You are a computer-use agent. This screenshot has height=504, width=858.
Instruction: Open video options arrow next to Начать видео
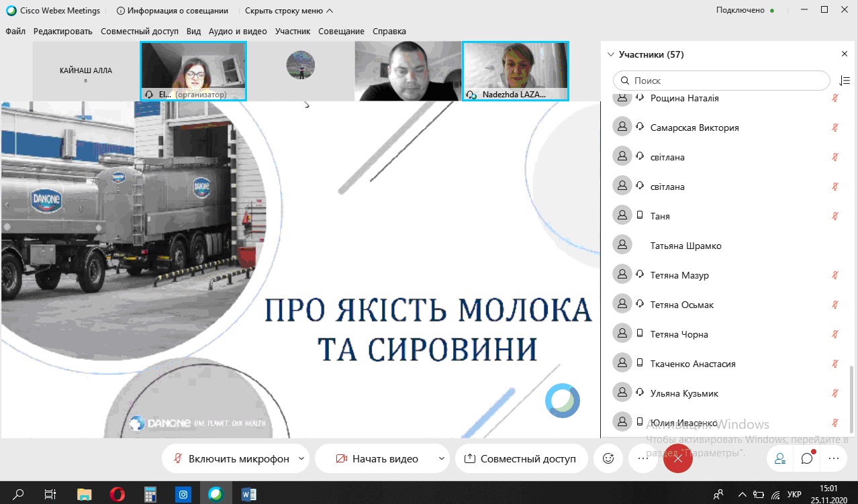tap(441, 459)
